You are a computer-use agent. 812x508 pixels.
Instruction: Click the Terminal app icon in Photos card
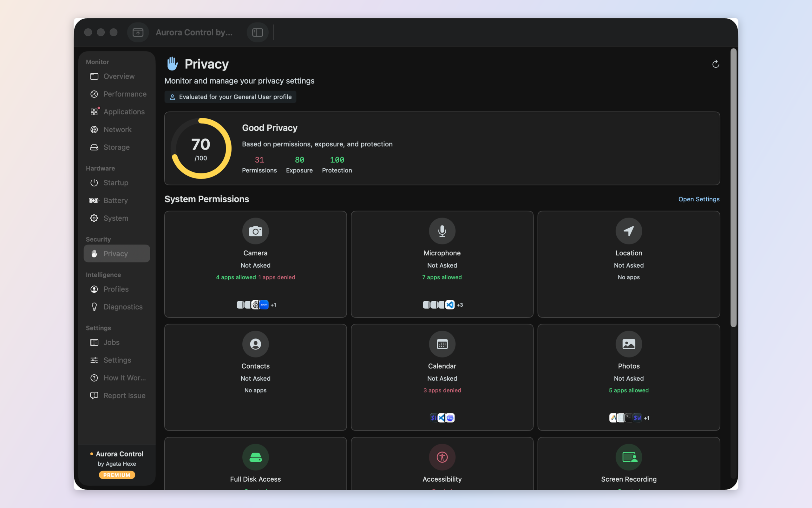[628, 418]
